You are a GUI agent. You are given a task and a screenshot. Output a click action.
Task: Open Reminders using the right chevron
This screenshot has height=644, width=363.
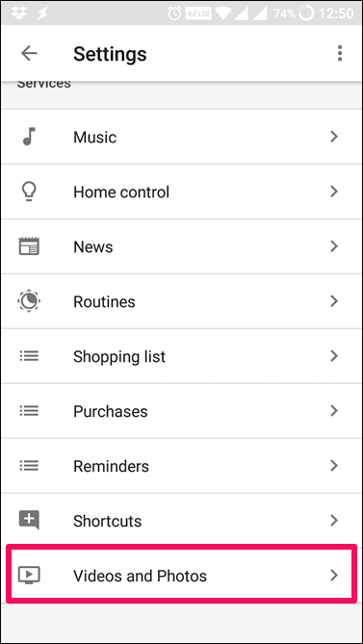(334, 465)
